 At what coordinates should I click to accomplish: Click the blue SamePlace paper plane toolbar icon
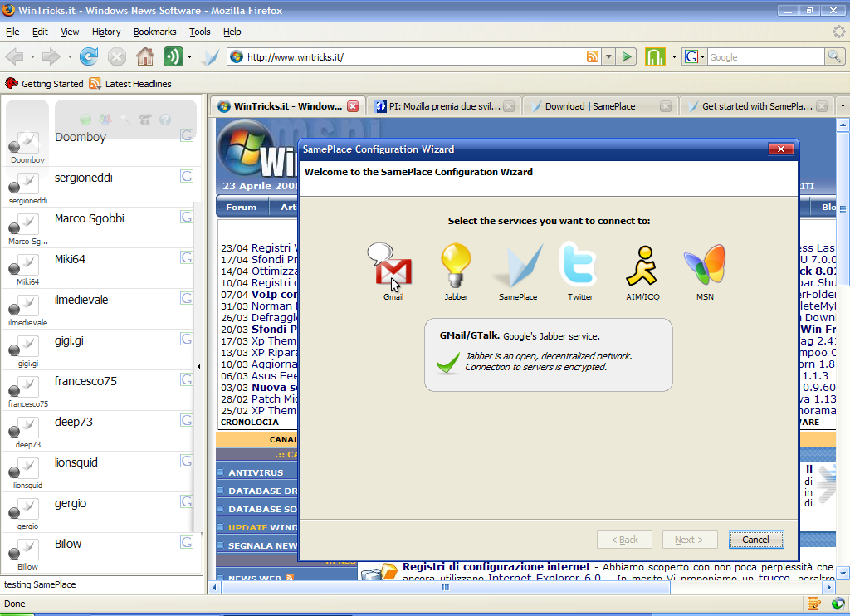(210, 57)
